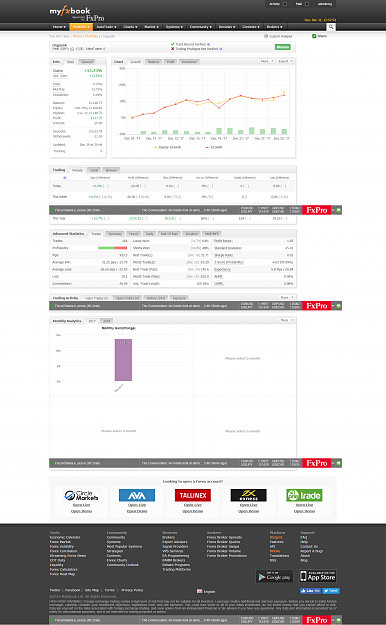
Task: Open the Portfolio menu dropdown
Action: [81, 27]
